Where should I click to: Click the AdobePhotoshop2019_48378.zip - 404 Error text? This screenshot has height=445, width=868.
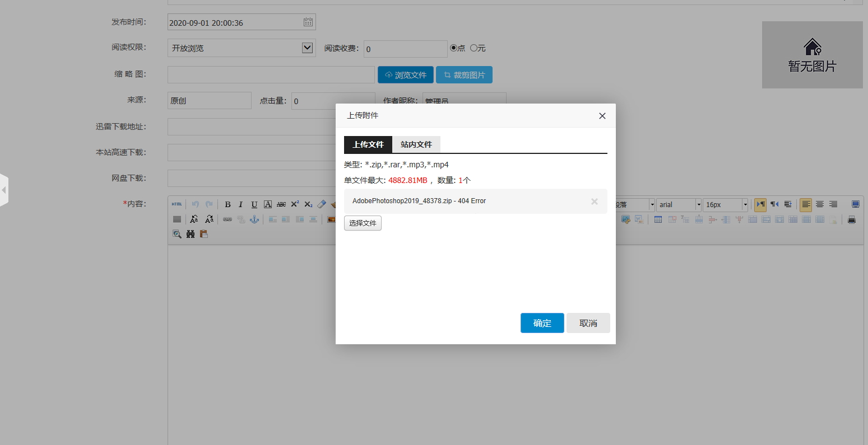(419, 201)
